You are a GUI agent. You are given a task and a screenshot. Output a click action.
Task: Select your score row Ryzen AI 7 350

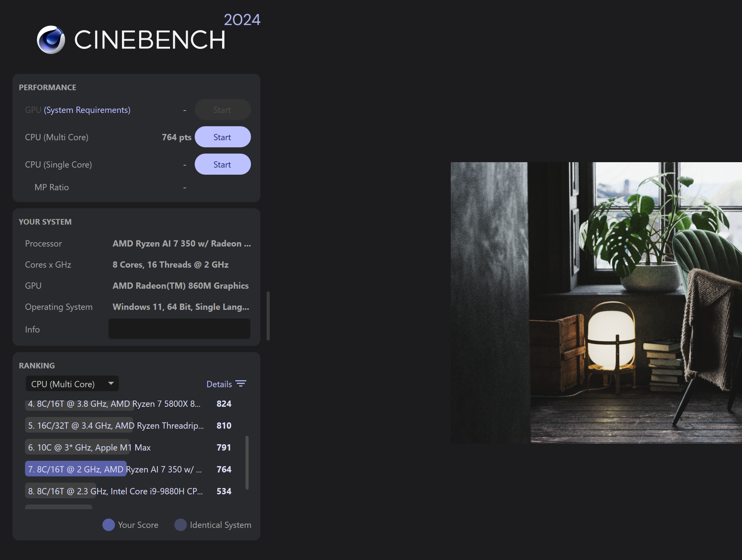[129, 469]
